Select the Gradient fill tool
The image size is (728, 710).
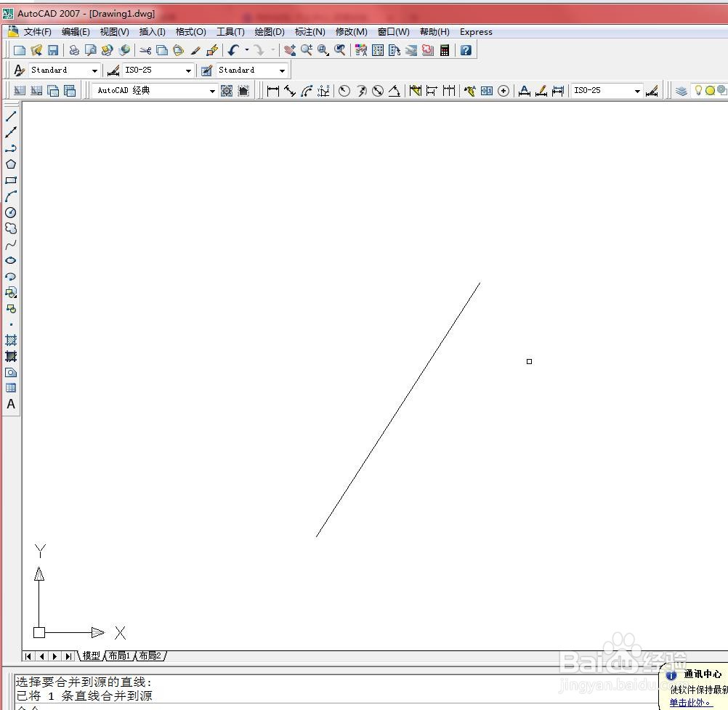click(x=11, y=356)
